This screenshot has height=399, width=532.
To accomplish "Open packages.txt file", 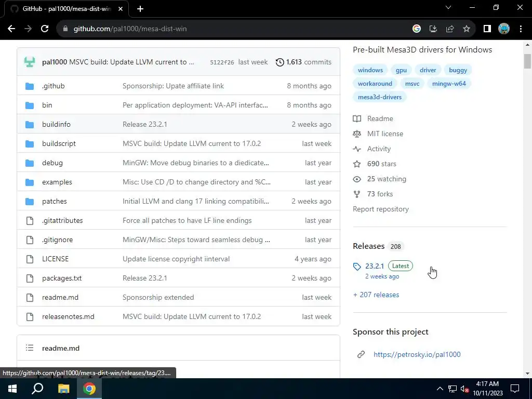I will (62, 278).
